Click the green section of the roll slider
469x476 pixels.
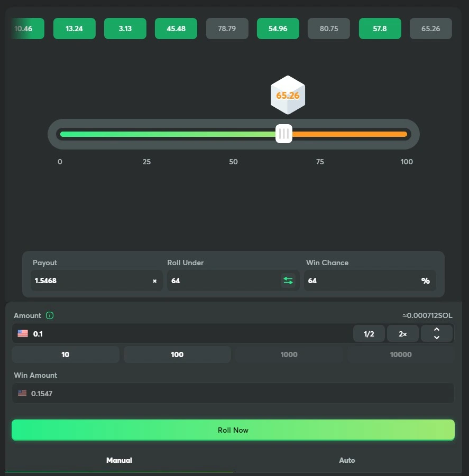point(168,134)
